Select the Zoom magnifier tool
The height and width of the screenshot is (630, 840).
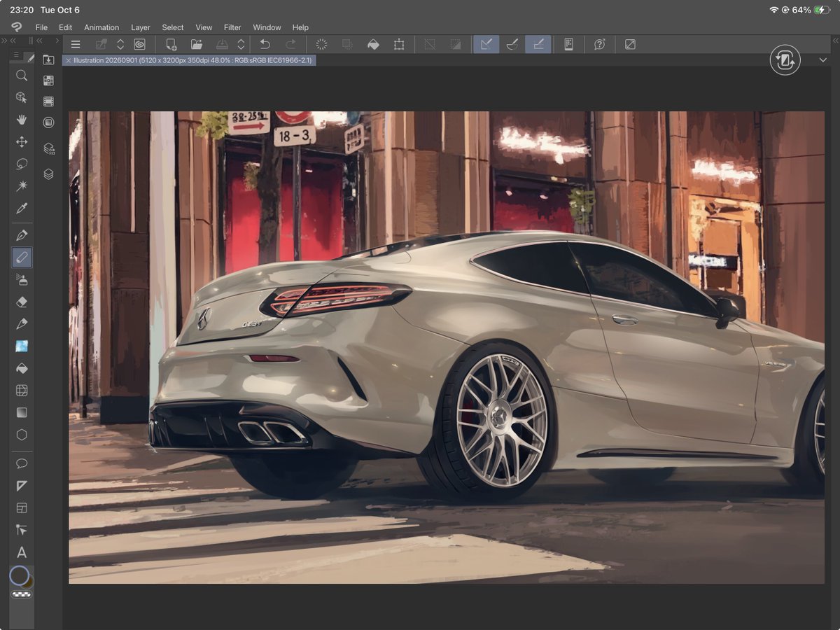tap(22, 75)
